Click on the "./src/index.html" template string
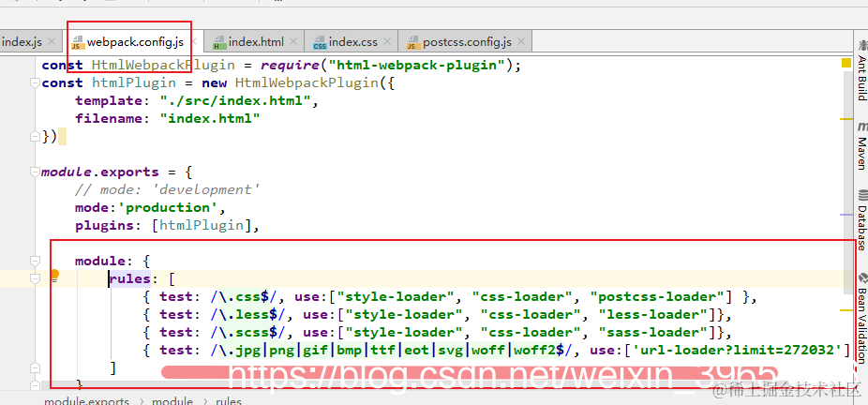The height and width of the screenshot is (405, 868). pos(236,100)
